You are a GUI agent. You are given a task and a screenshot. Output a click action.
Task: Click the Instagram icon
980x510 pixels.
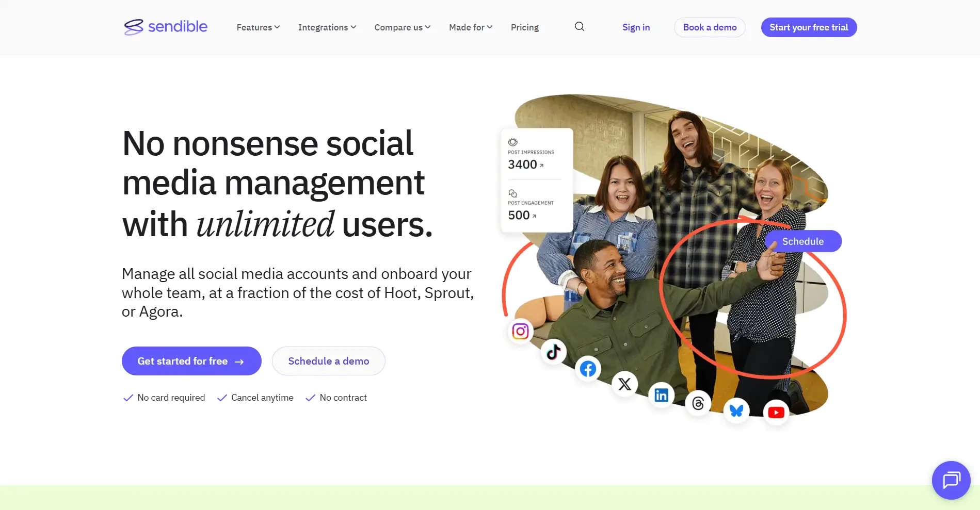520,331
